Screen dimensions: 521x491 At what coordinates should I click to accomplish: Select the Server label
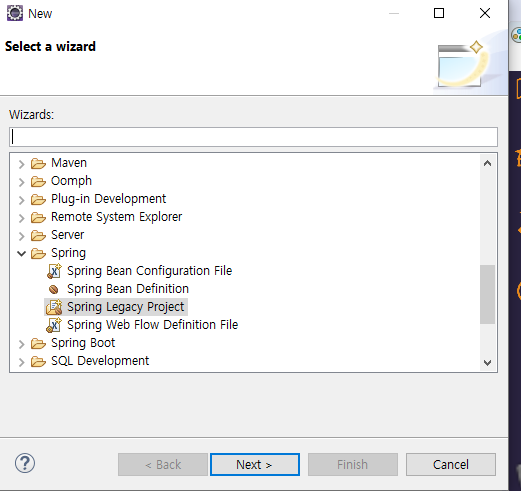click(67, 235)
